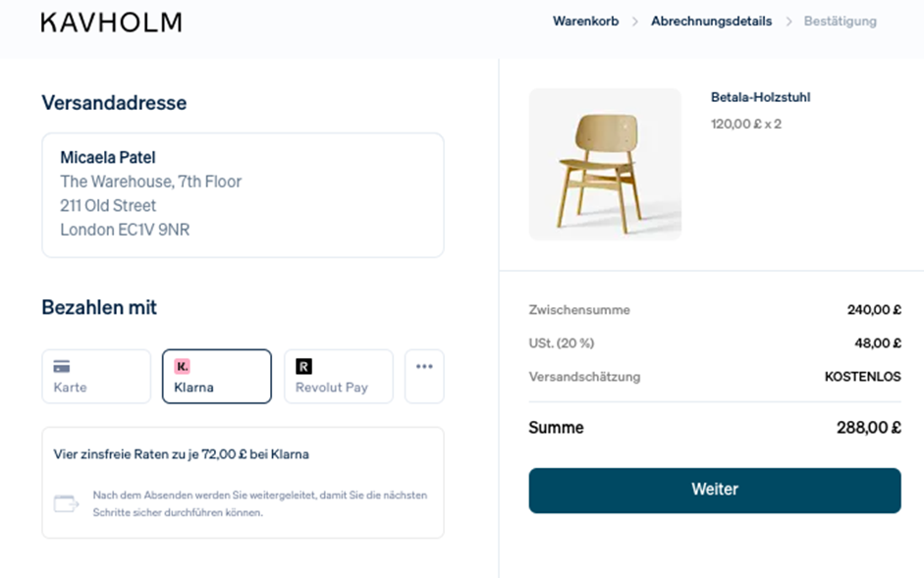The width and height of the screenshot is (924, 578).
Task: Select Klarna payment option
Action: pyautogui.click(x=217, y=377)
